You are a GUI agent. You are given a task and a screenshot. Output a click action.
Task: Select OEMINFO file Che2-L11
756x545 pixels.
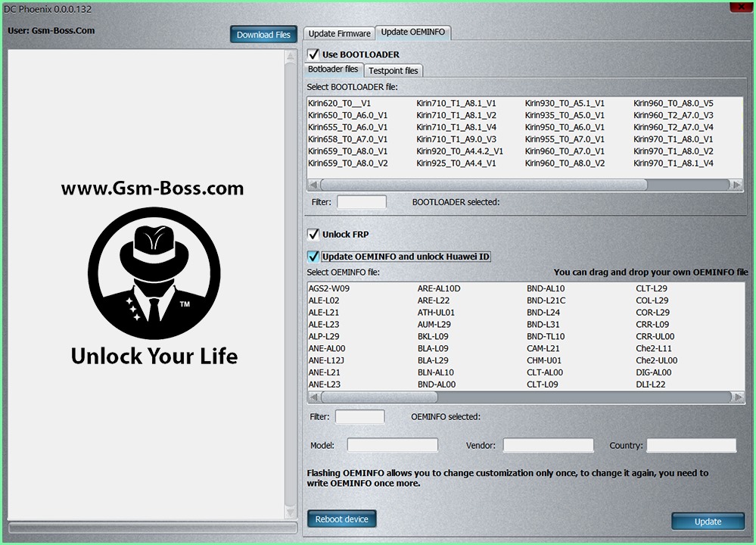pos(654,349)
